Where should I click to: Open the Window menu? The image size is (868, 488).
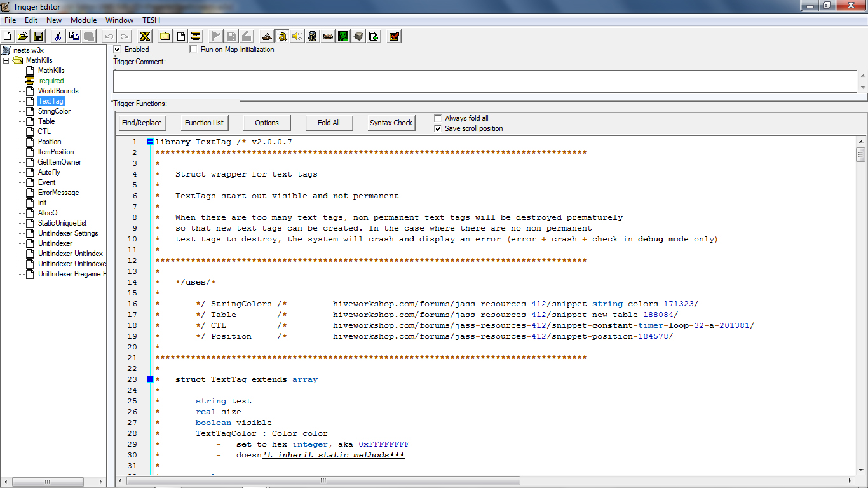click(x=119, y=20)
